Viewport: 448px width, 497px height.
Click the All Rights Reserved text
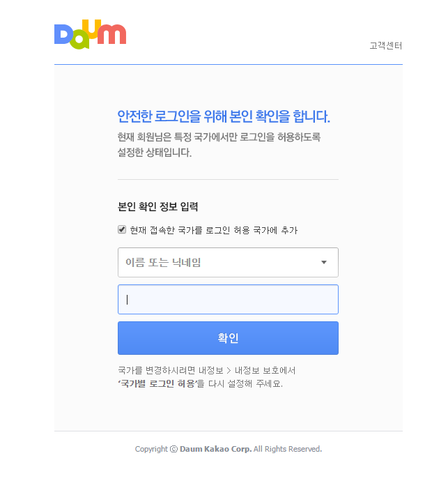coord(288,449)
